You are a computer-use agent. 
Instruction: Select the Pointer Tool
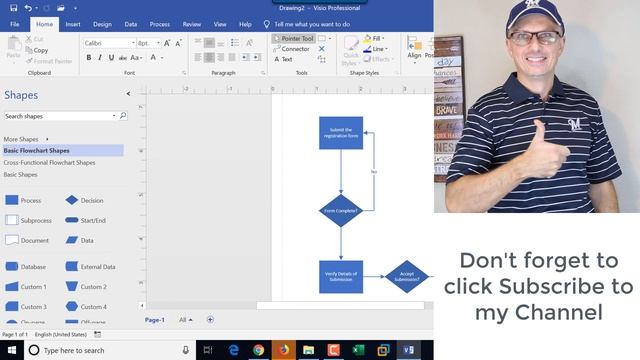293,38
